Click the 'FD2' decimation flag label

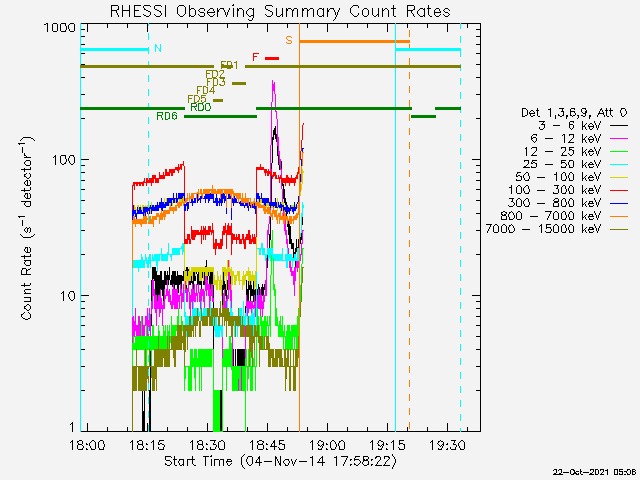coord(215,74)
